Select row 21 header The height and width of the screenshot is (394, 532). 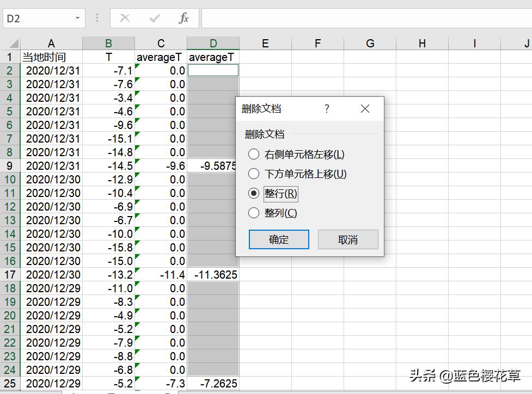pos(10,329)
